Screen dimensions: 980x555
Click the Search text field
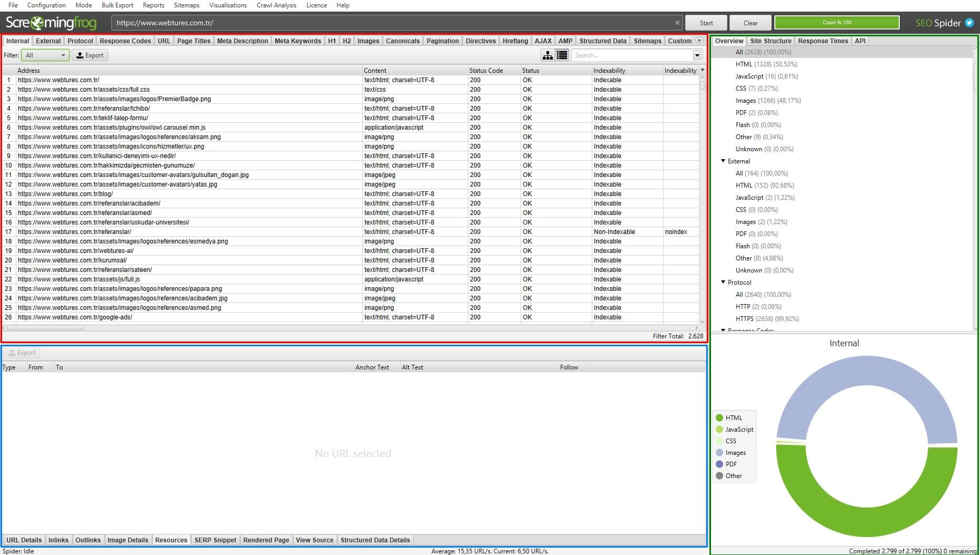coord(632,55)
